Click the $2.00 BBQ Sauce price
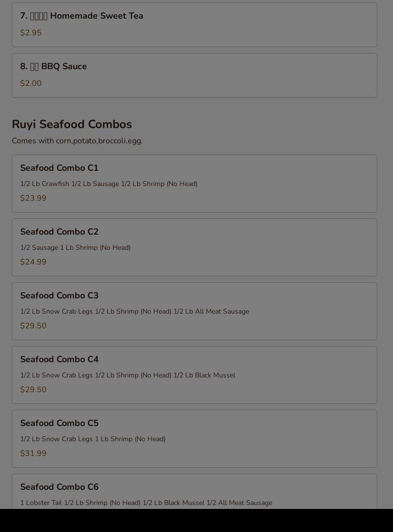The image size is (393, 532). click(31, 83)
